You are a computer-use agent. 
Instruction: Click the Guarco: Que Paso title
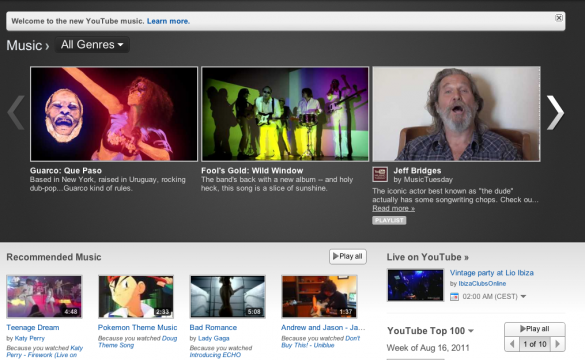click(x=66, y=170)
